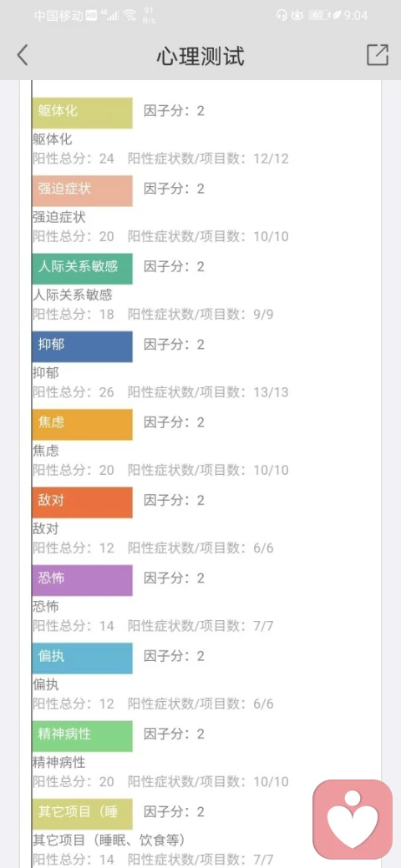The height and width of the screenshot is (868, 401).
Task: Tap the battery indicator in status bar
Action: pos(320,15)
